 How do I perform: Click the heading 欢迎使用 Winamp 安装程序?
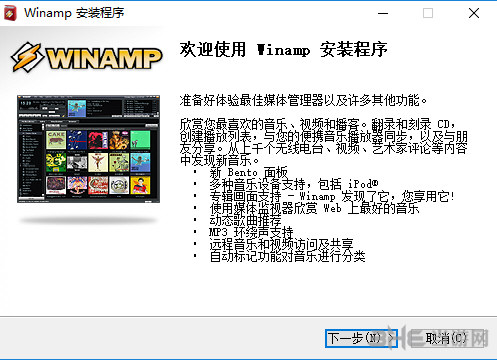pyautogui.click(x=283, y=50)
